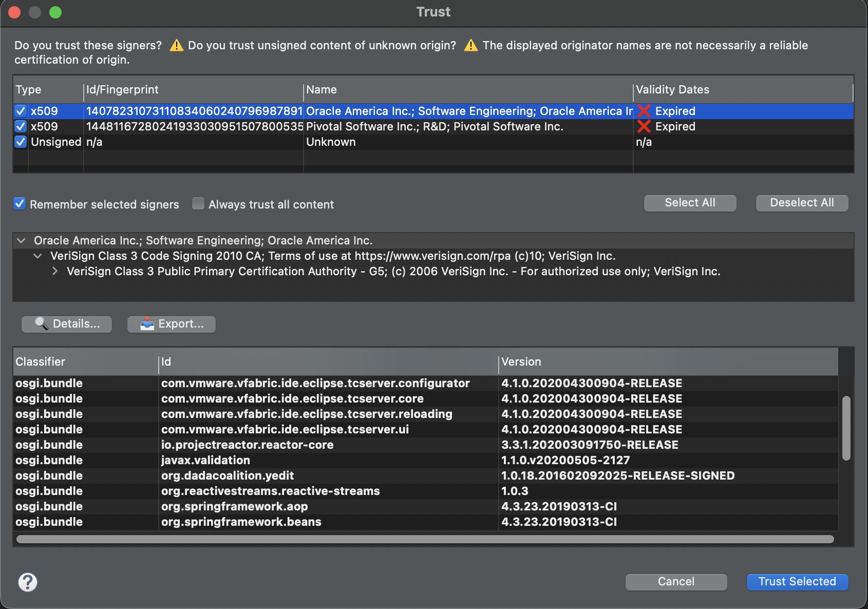Click the Version column header

[x=668, y=361]
